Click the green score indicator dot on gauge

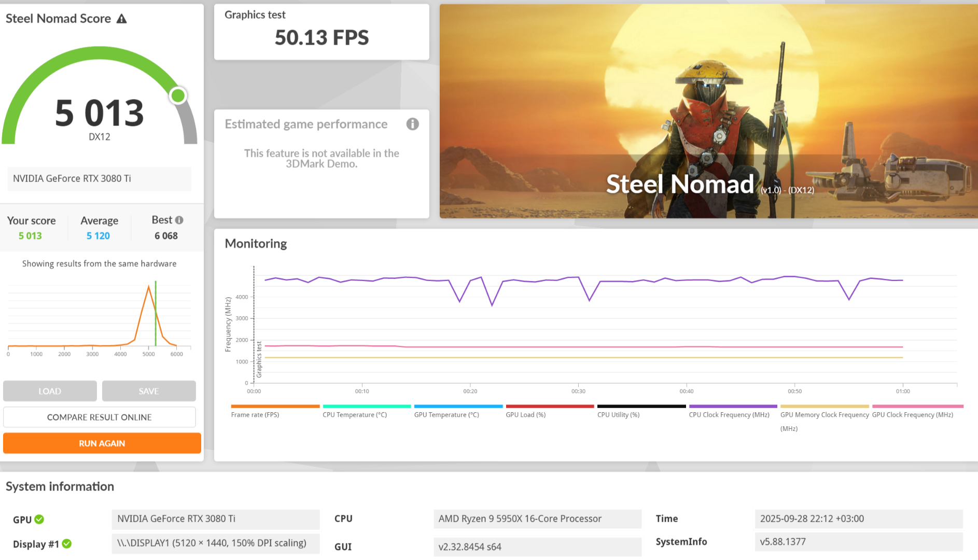178,95
